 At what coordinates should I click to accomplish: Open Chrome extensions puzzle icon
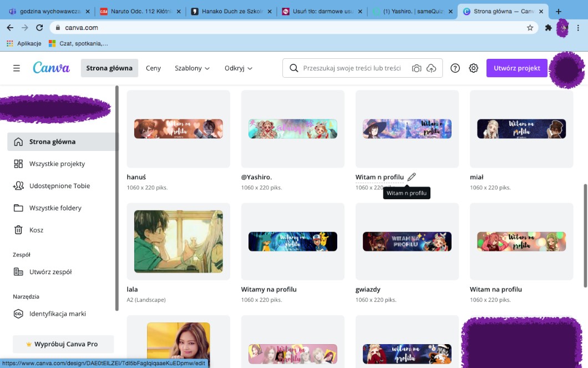coord(548,28)
